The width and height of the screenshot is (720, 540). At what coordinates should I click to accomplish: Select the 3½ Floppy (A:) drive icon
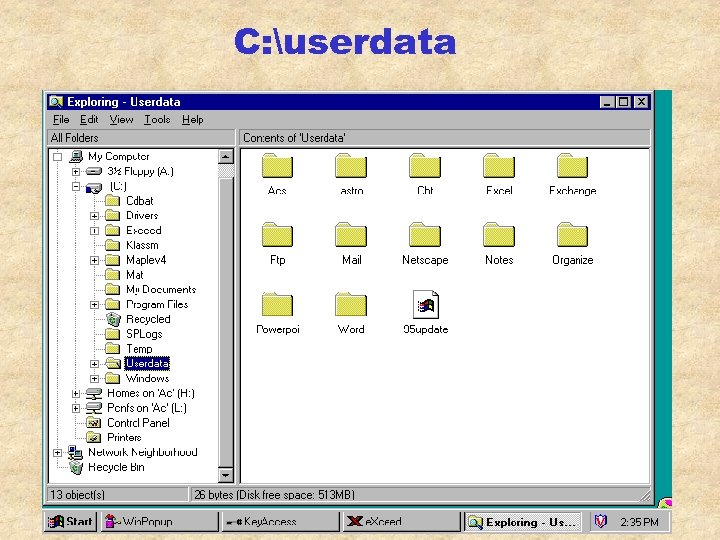(94, 171)
